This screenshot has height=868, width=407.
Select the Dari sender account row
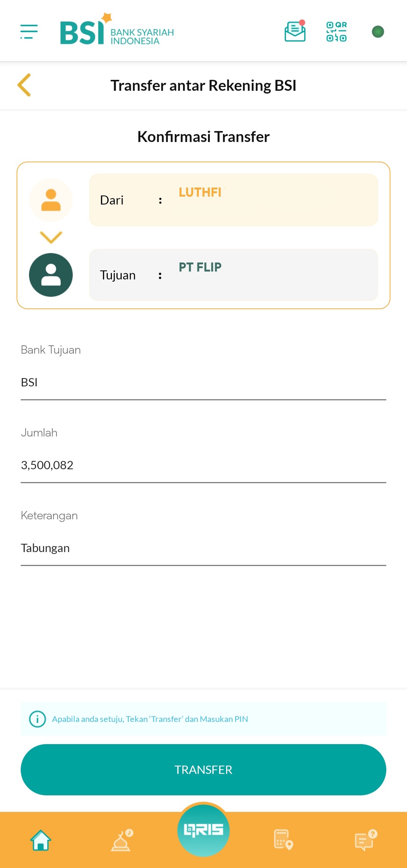pyautogui.click(x=233, y=200)
